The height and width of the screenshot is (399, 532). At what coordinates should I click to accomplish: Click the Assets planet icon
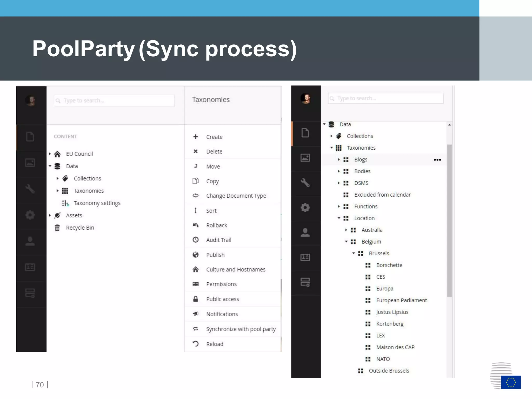click(x=57, y=215)
